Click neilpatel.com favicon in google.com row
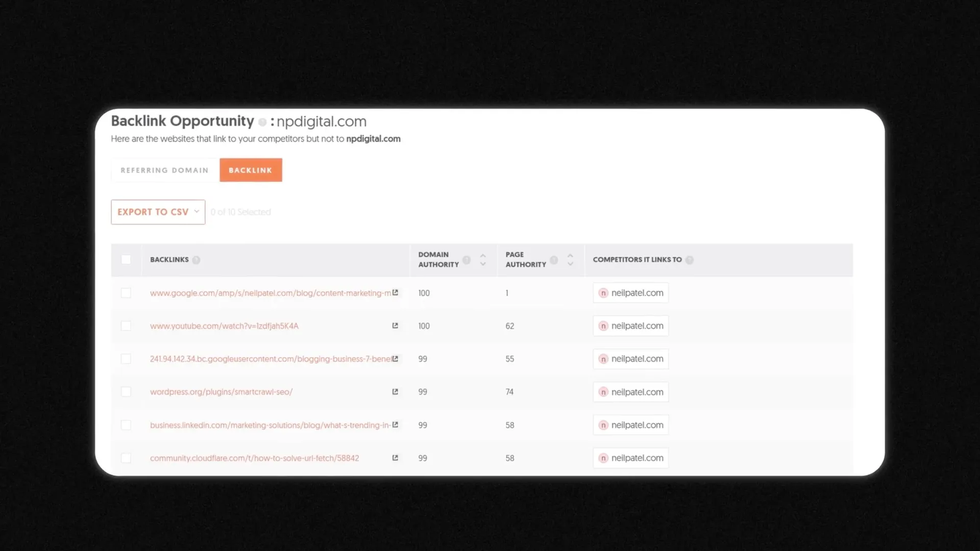The width and height of the screenshot is (980, 551). pos(603,293)
